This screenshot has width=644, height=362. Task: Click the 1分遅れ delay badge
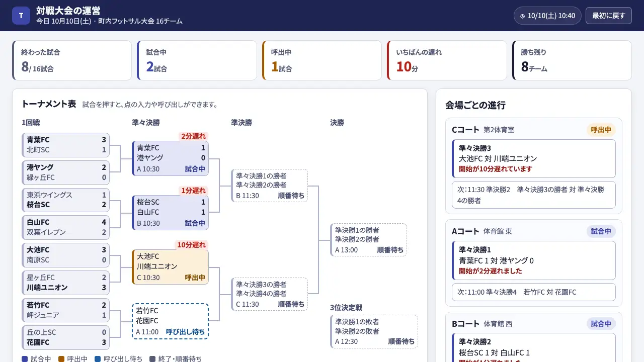[x=194, y=191]
